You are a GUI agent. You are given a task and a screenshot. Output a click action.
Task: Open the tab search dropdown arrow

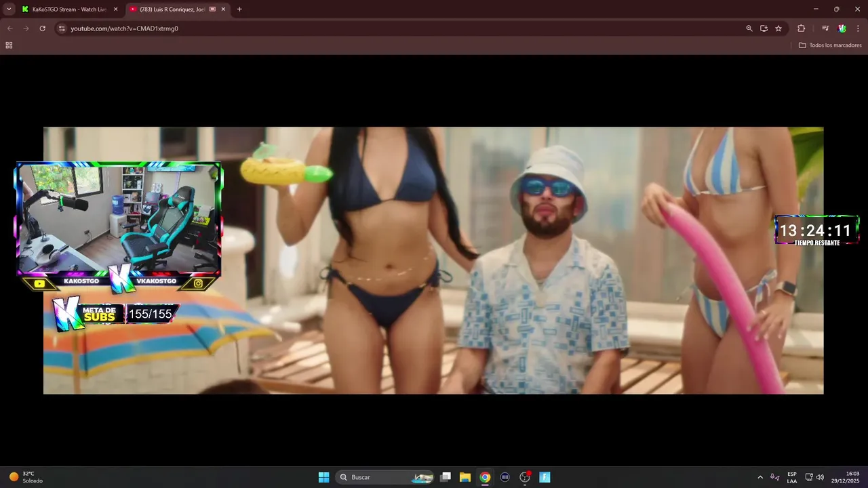tap(9, 9)
